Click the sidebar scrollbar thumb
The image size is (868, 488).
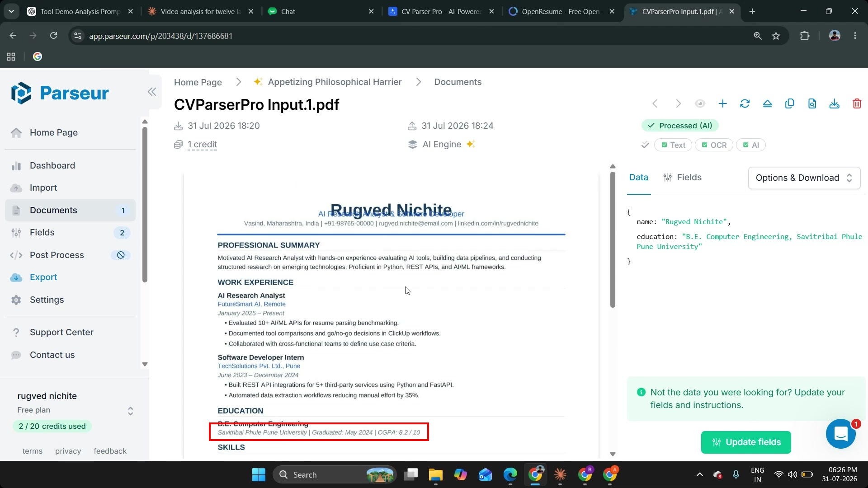click(x=145, y=204)
